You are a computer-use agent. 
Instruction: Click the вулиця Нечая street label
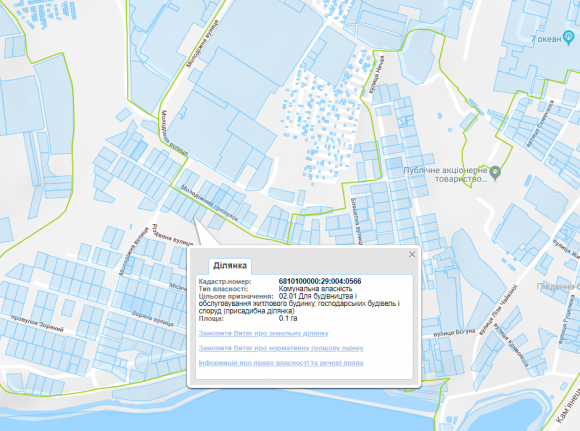(x=375, y=75)
